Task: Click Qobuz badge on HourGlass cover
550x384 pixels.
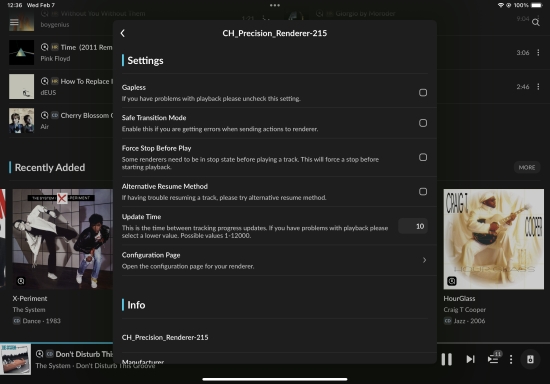Action: pos(452,281)
